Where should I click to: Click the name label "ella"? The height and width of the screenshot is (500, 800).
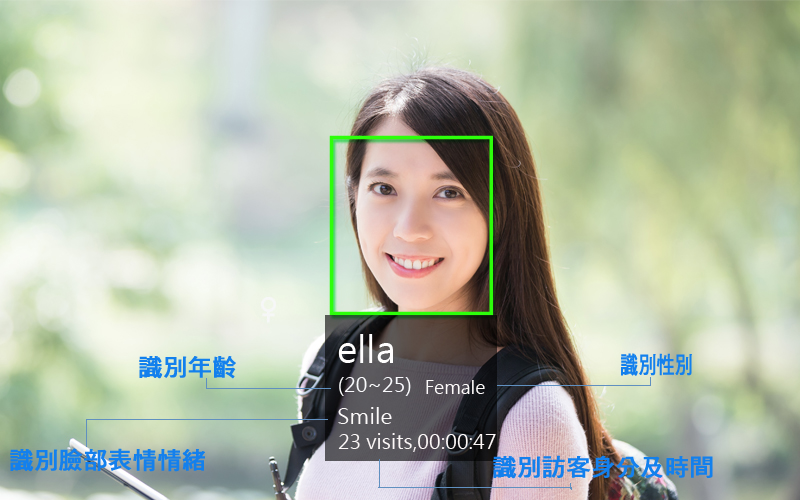pos(366,351)
